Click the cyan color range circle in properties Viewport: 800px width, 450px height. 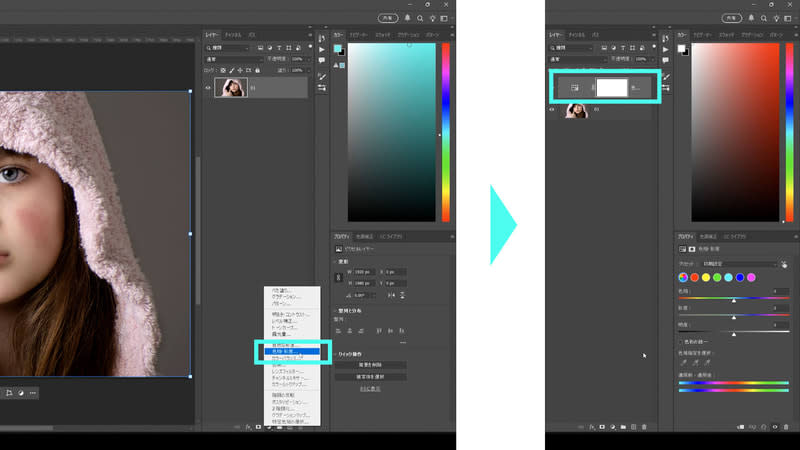pyautogui.click(x=730, y=276)
